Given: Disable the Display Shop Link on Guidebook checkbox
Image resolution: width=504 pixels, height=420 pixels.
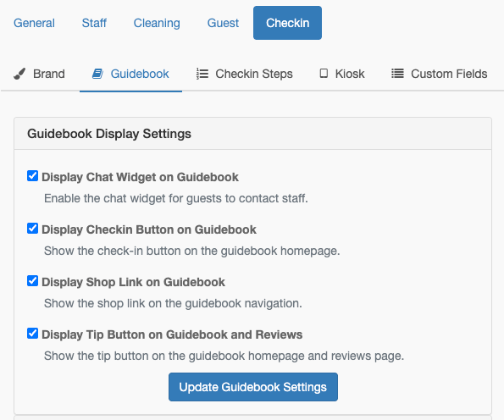Looking at the screenshot, I should point(32,281).
